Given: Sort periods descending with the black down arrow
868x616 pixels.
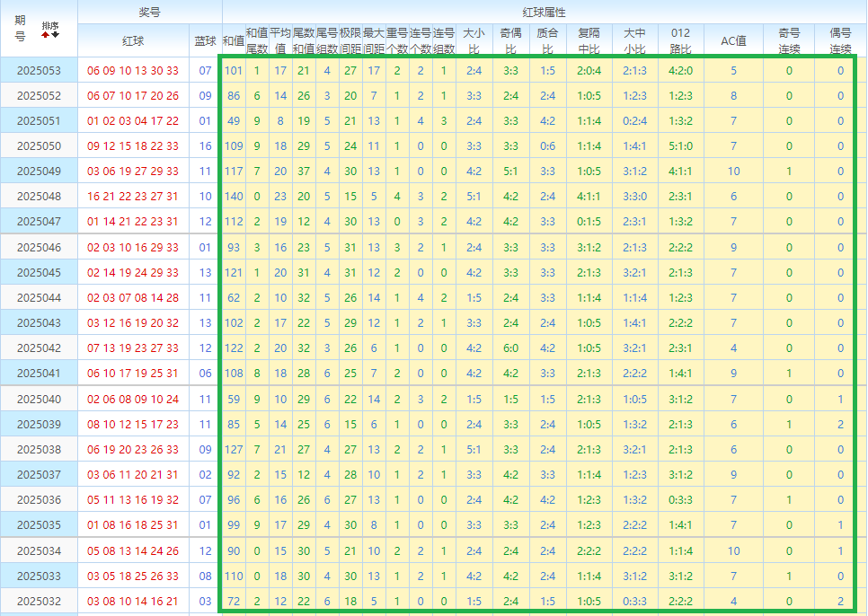Looking at the screenshot, I should pyautogui.click(x=56, y=35).
